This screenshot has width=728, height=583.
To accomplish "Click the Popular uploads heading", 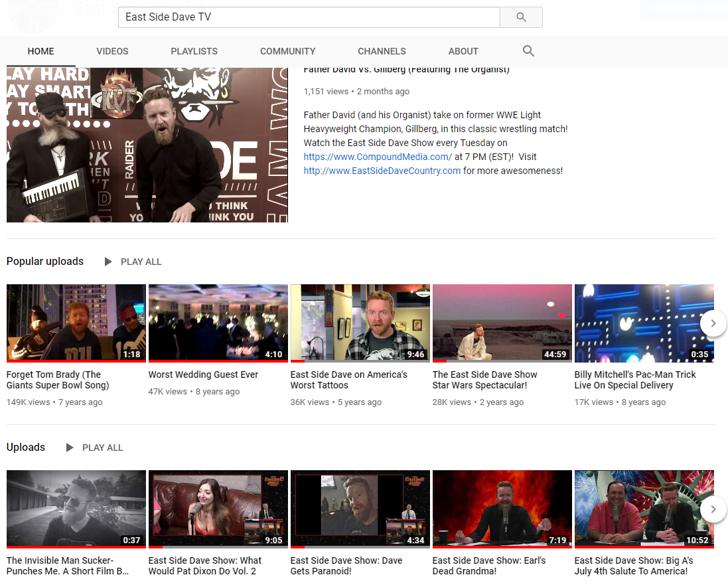I will click(45, 261).
